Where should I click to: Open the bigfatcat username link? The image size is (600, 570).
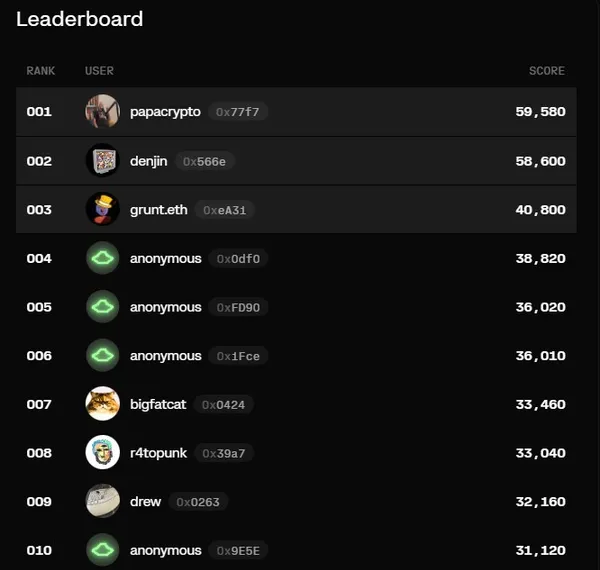click(158, 404)
